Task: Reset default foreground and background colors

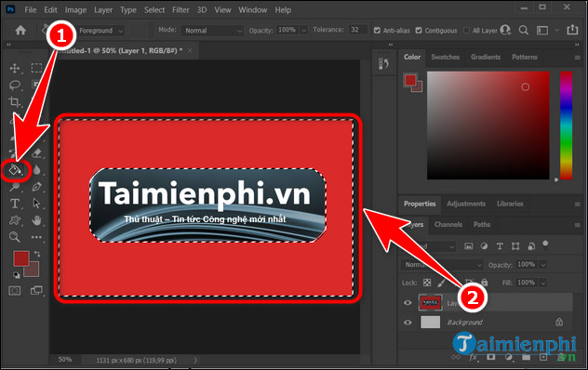Action: point(16,275)
